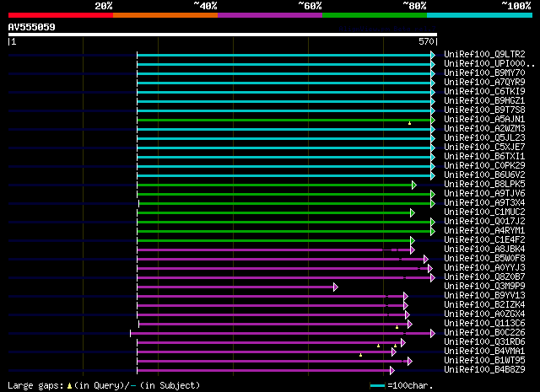Click the yellow gap marker under the B4VMA1 bar
Screen dimensions: 540x392
pyautogui.click(x=360, y=355)
